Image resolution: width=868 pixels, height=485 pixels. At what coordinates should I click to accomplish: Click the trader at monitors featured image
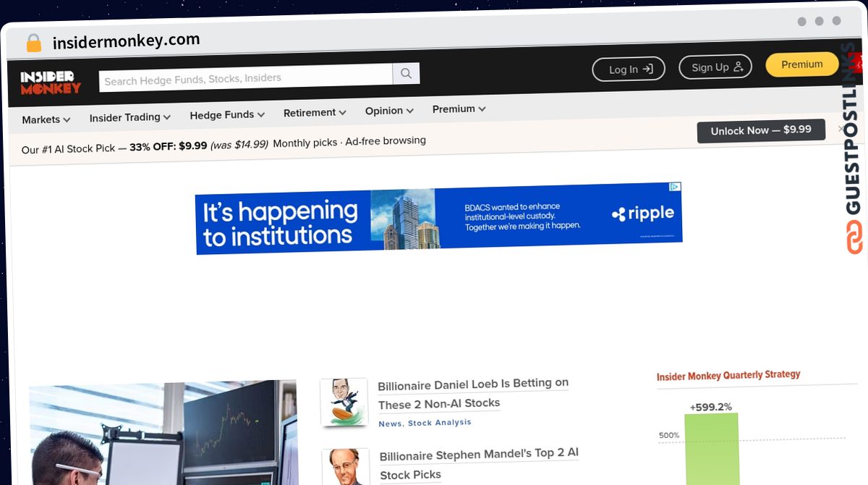point(163,434)
